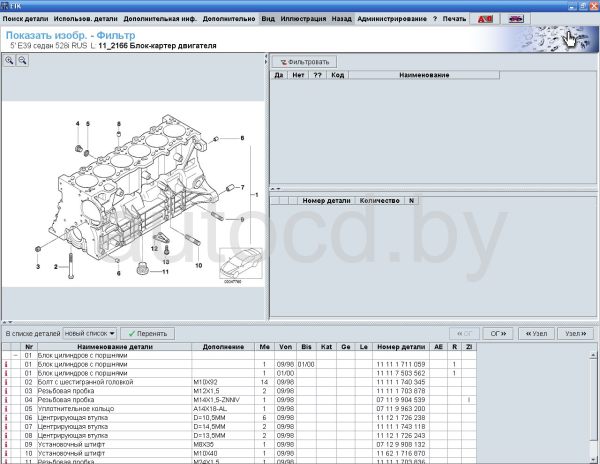Click the СГ forward button
Viewport: 600px width, 464px height.
coord(498,334)
